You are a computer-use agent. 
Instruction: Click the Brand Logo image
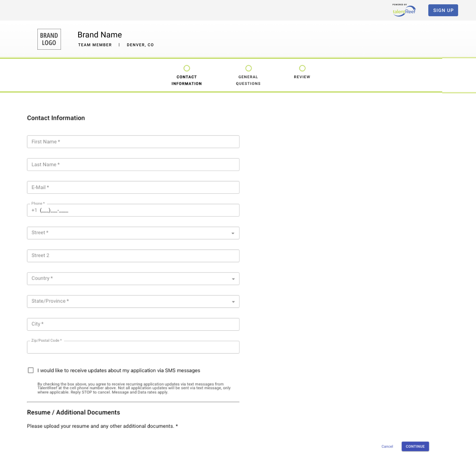point(49,39)
